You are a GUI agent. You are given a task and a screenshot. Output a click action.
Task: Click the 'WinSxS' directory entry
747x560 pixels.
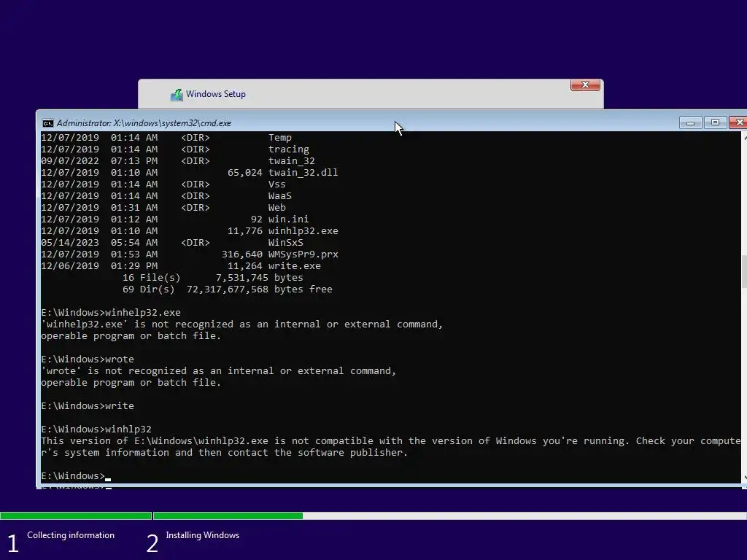pyautogui.click(x=285, y=243)
